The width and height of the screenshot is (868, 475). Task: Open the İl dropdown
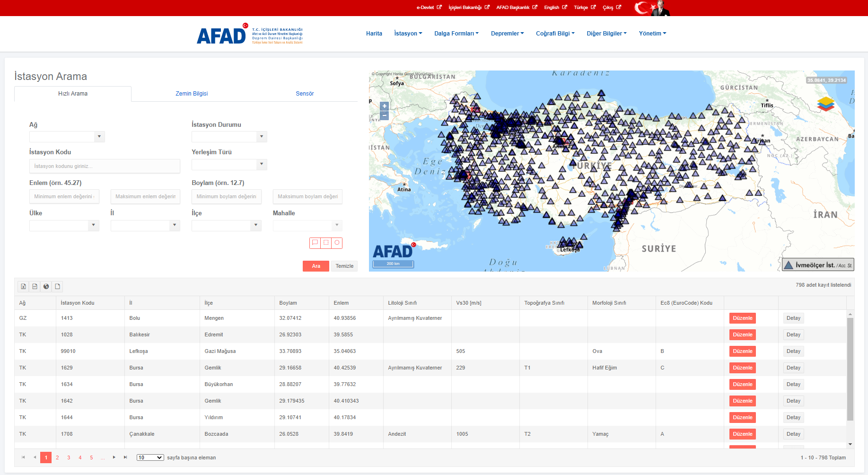175,225
